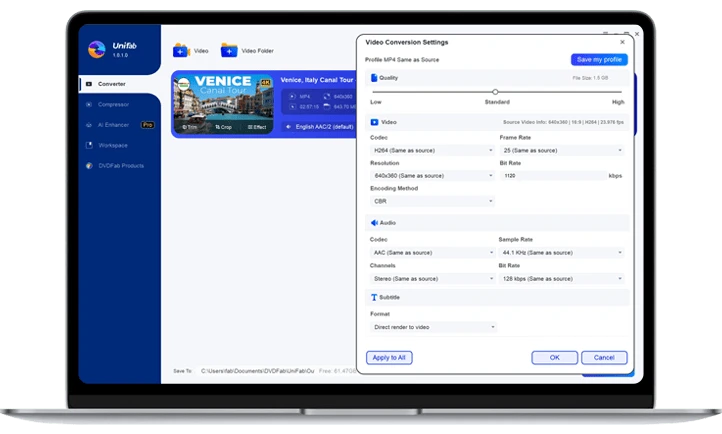Open the Subtitle Format dropdown
Screen dimensions: 722x434
point(432,327)
